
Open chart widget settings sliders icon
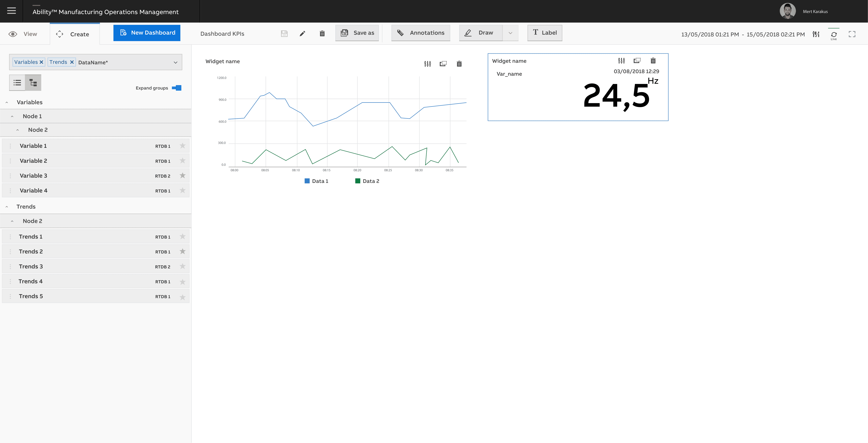(427, 64)
